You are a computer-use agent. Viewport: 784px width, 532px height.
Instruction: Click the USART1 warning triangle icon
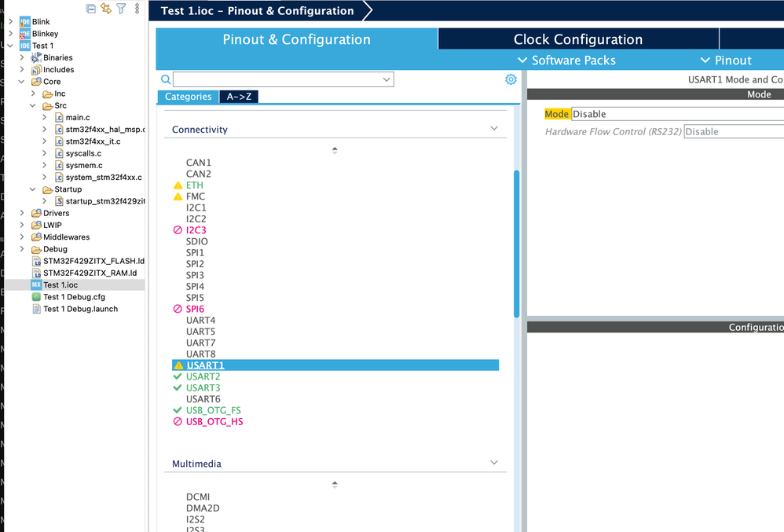(178, 365)
